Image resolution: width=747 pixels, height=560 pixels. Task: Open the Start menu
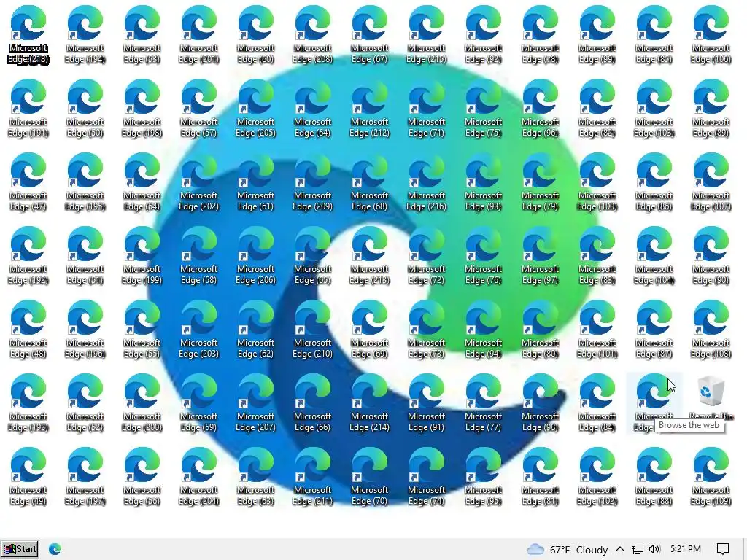(x=20, y=549)
